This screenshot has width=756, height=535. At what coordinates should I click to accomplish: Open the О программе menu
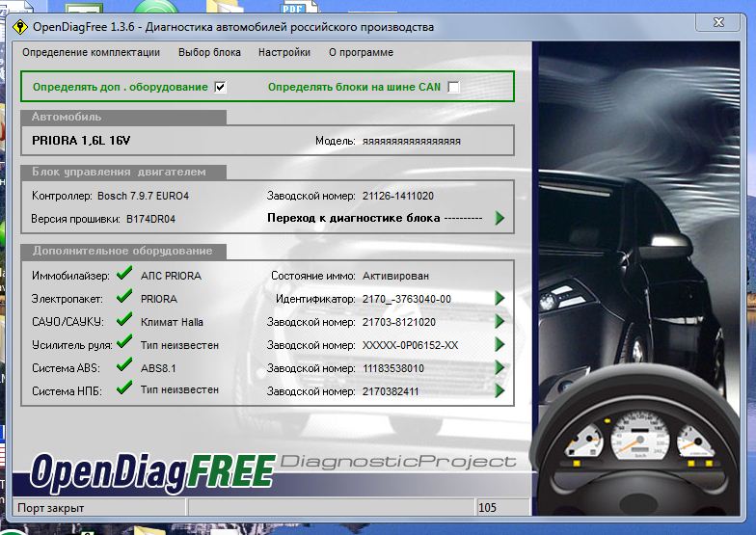click(x=361, y=52)
